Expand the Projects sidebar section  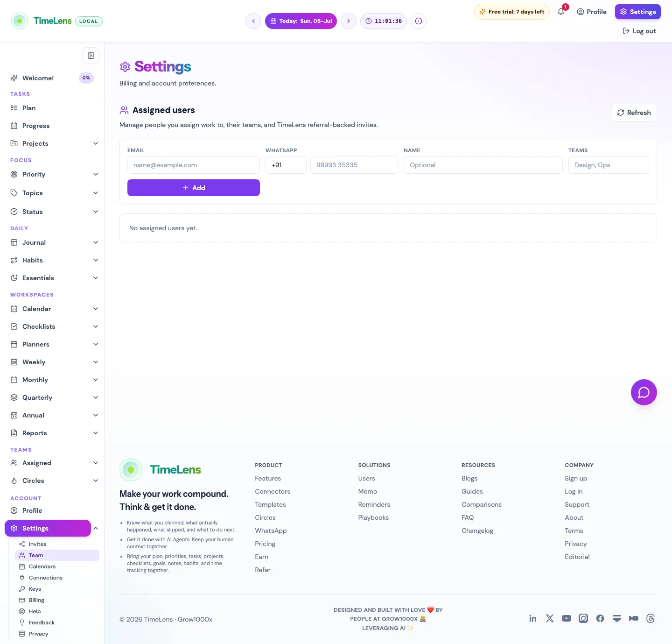click(x=96, y=143)
